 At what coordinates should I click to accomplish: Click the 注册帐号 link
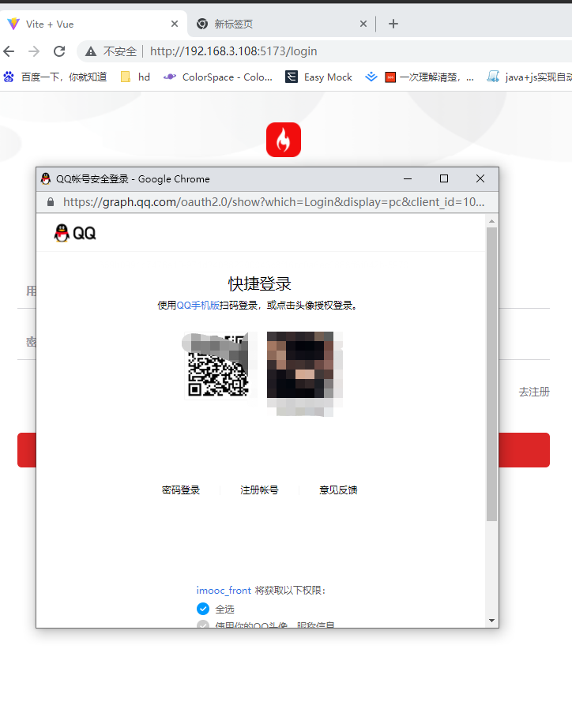click(259, 490)
